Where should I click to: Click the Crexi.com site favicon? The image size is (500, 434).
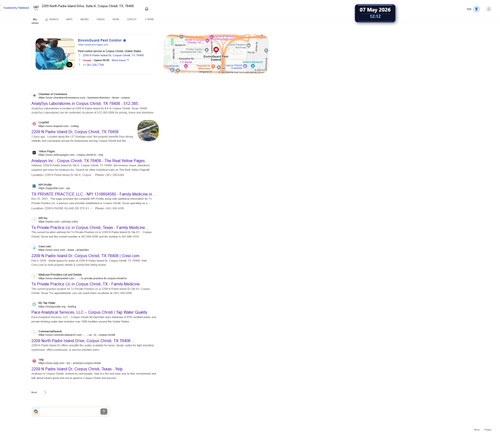point(34,248)
